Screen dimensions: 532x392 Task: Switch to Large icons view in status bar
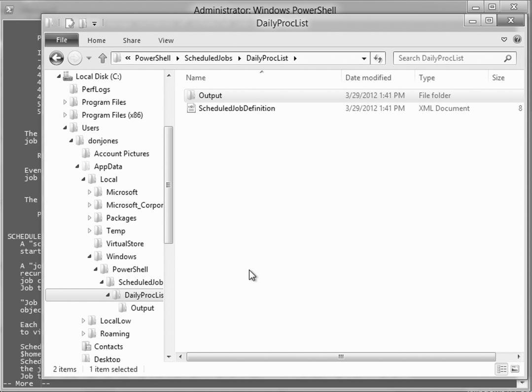(x=515, y=369)
